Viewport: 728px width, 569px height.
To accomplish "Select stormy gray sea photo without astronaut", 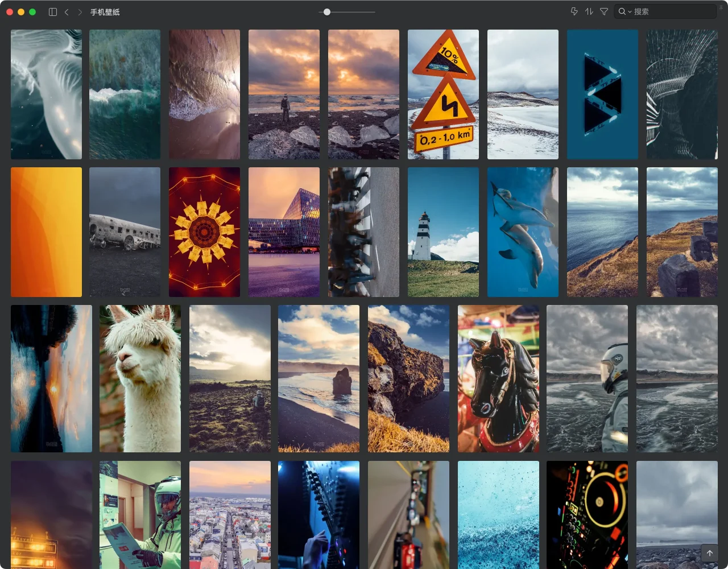I will (677, 378).
